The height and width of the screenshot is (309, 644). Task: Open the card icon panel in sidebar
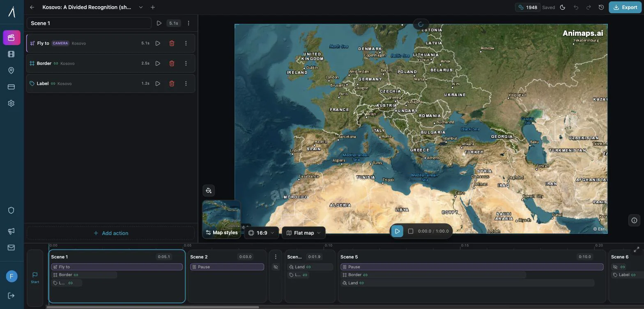coord(11,87)
